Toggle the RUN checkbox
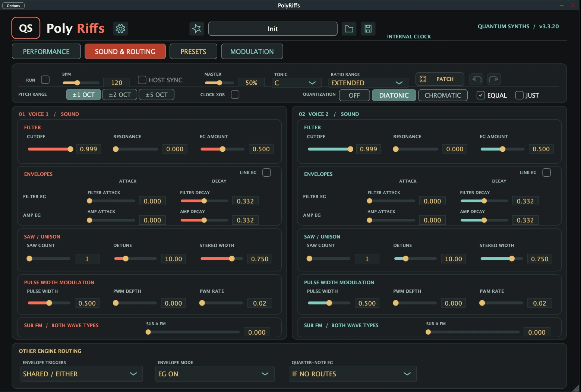 tap(45, 80)
